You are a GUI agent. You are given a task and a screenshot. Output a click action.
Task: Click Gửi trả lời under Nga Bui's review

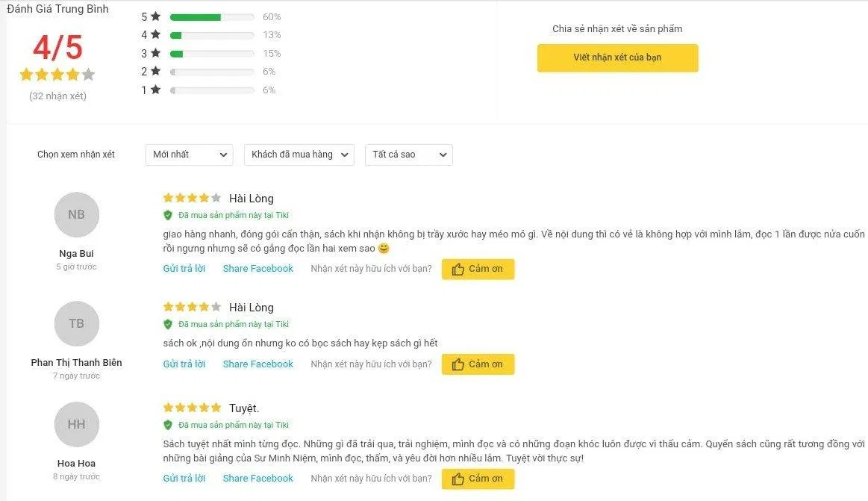click(184, 269)
